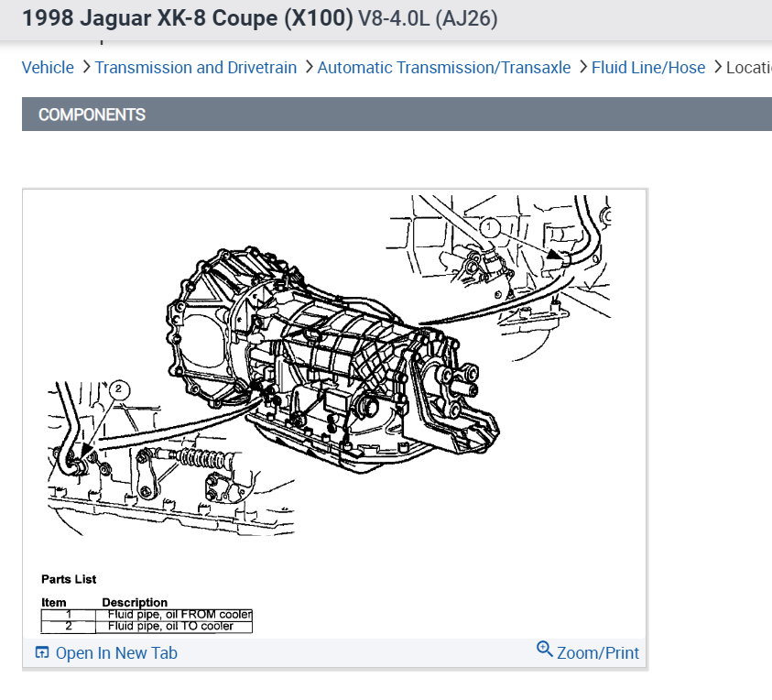Viewport: 772px width, 700px height.
Task: Click the 'Parts List' heading
Action: coord(69,579)
